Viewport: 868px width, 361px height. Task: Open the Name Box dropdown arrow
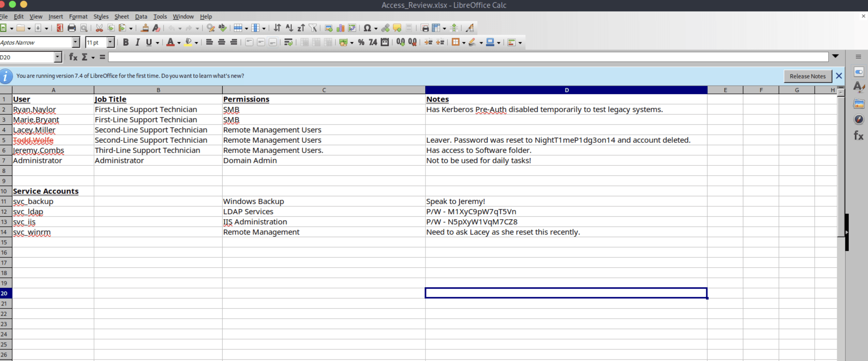coord(58,57)
